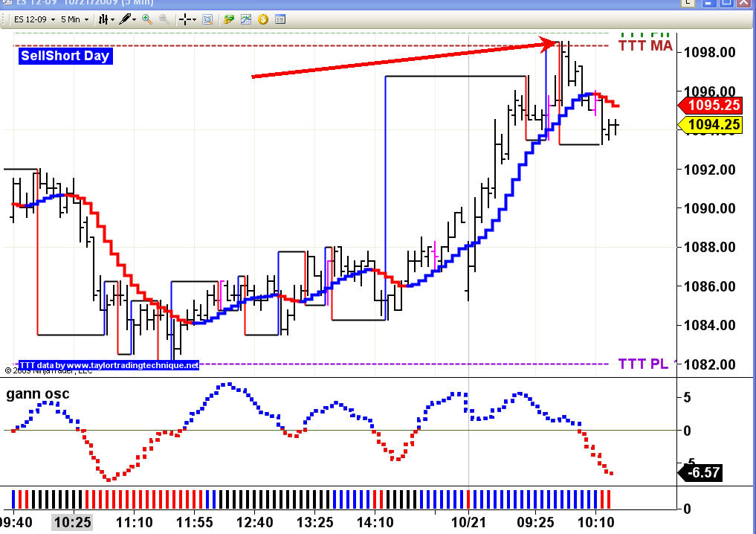Click the -6.57 oscillator value marker
756x534 pixels.
[x=700, y=472]
